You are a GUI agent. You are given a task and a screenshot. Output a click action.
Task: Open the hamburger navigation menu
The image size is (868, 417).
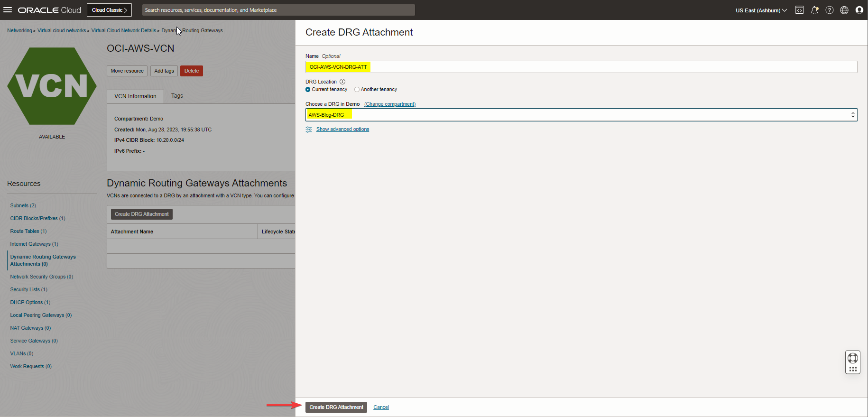coord(8,10)
